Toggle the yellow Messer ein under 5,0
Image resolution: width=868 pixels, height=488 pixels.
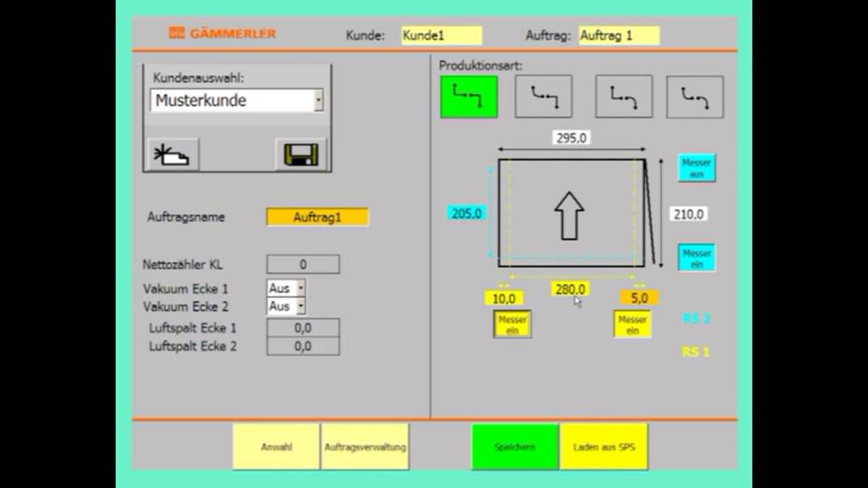632,324
